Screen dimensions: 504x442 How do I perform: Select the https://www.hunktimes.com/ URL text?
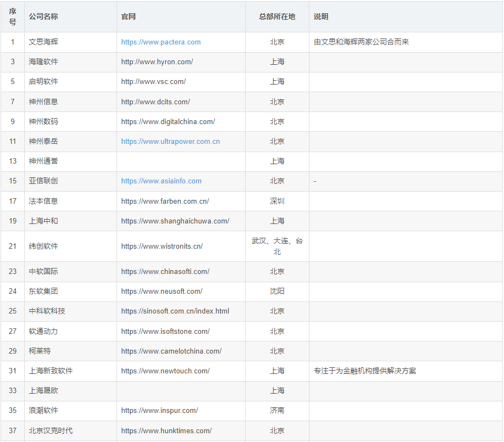tap(166, 431)
